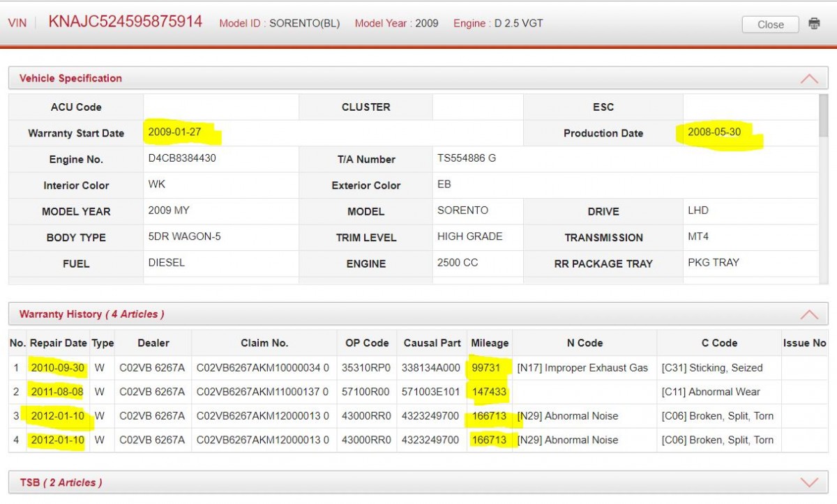Click the Causal Part column header
Screen dimensions: 837x504
pyautogui.click(x=432, y=343)
